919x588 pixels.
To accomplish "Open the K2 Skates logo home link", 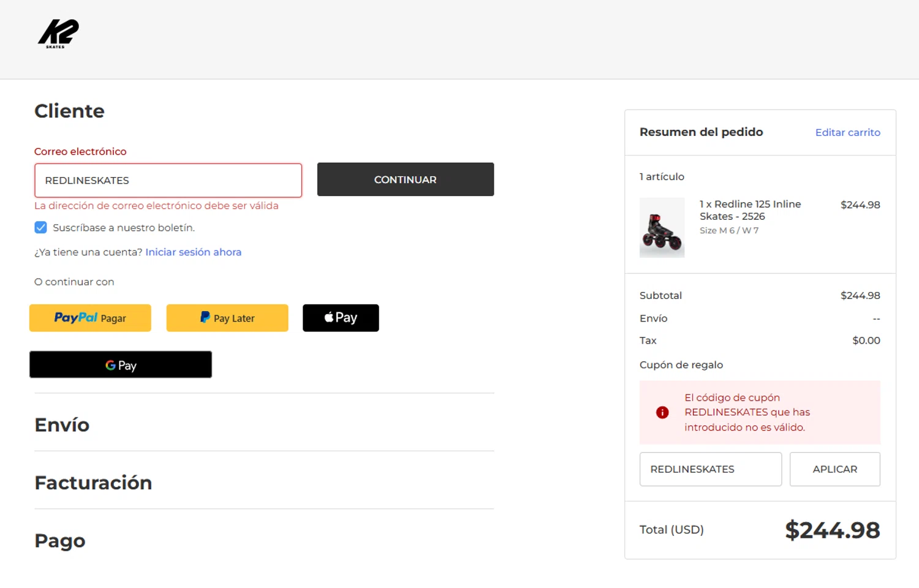I will point(58,34).
